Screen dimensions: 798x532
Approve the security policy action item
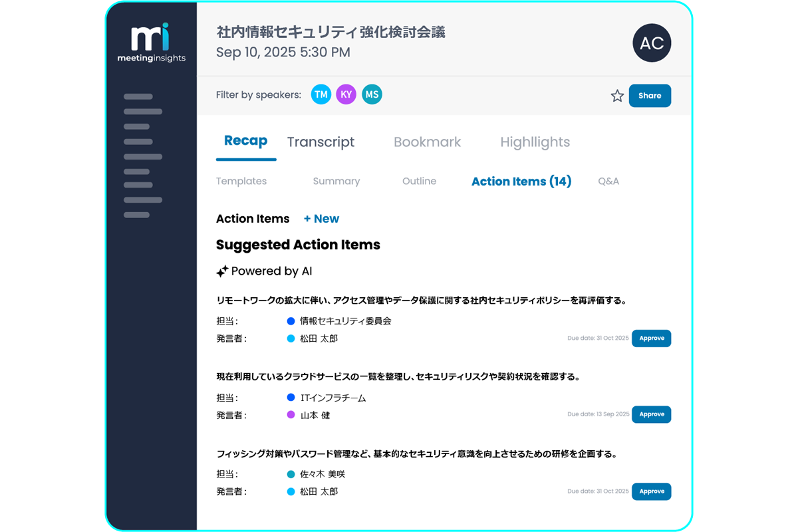click(651, 338)
